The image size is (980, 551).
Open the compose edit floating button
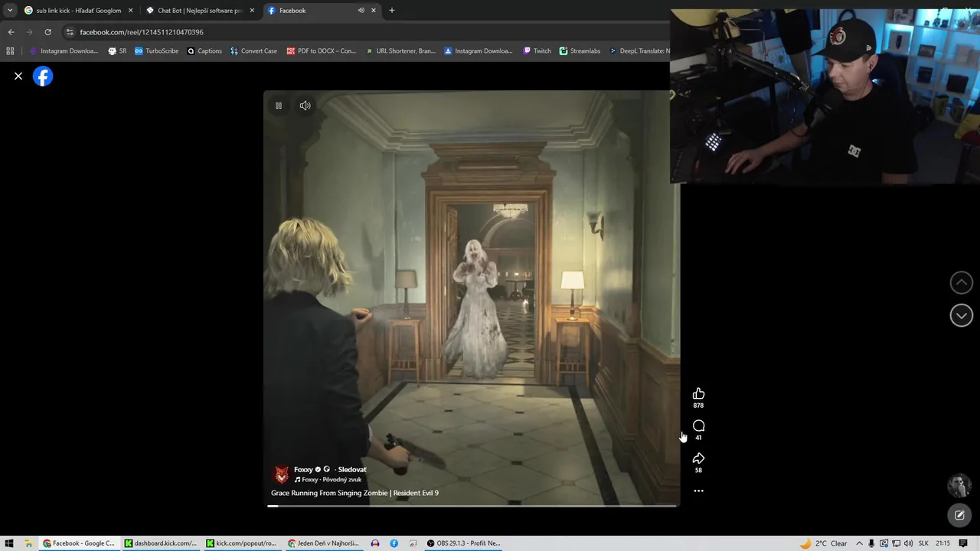click(959, 516)
